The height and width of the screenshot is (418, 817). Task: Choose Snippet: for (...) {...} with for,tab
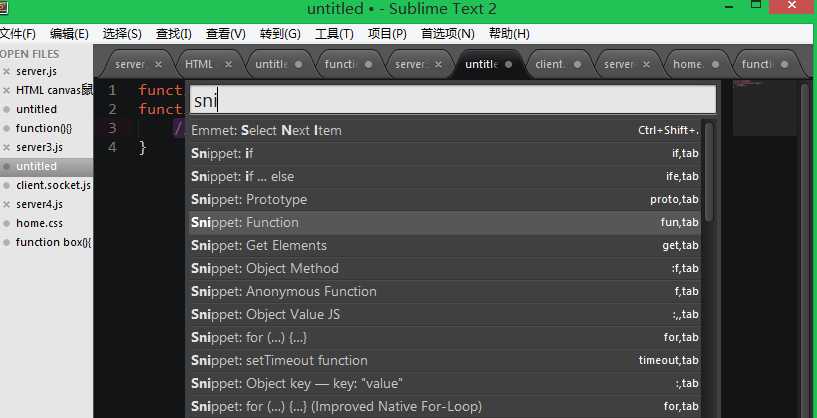(444, 337)
